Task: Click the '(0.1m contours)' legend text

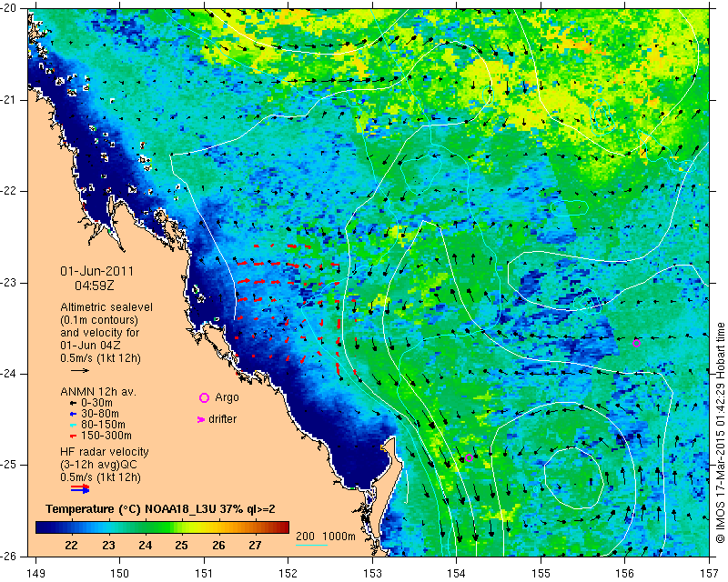Action: click(x=99, y=320)
